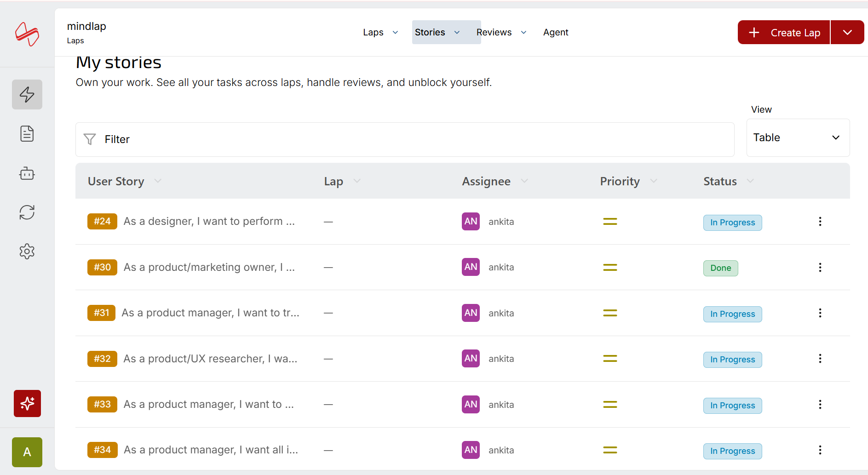Click the medium priority icon for story #24
This screenshot has height=475, width=868.
coord(610,222)
